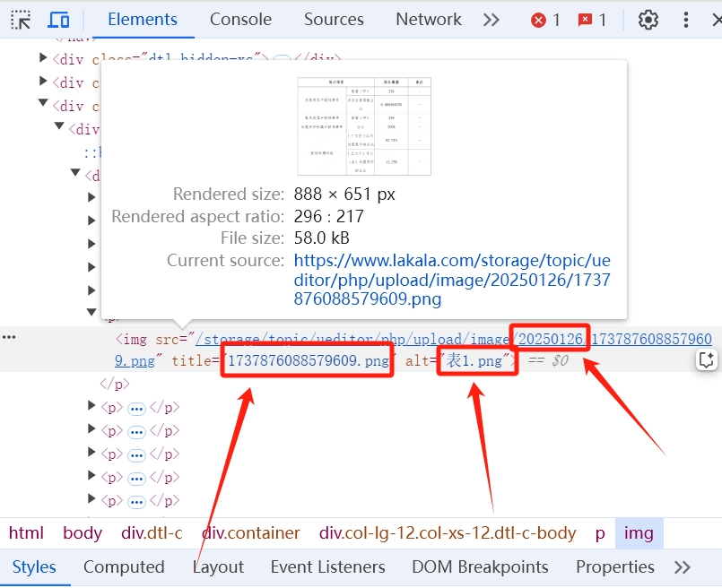
Task: Open the Computed pane tab
Action: pos(124,566)
